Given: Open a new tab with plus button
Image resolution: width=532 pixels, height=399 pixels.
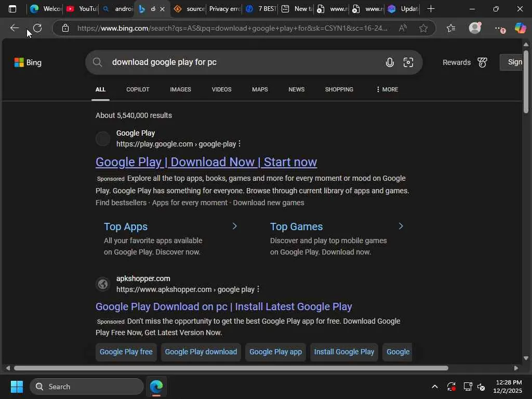Looking at the screenshot, I should 431,9.
